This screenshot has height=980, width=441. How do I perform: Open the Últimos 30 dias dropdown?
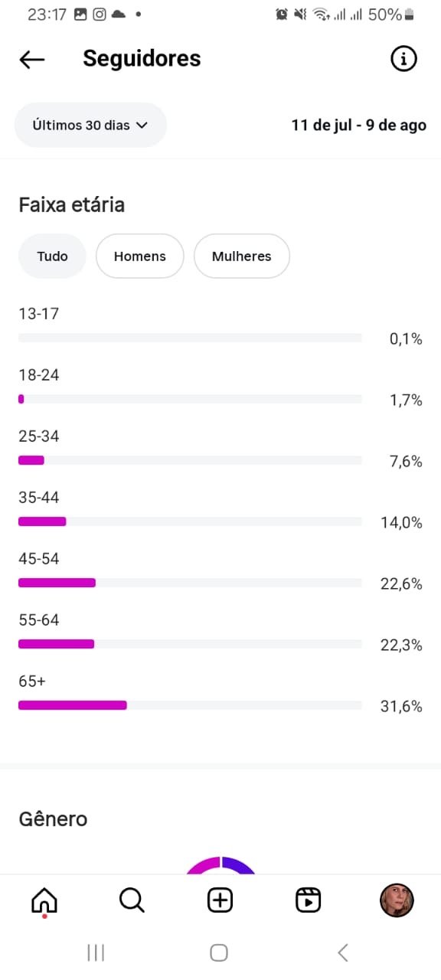(x=90, y=125)
